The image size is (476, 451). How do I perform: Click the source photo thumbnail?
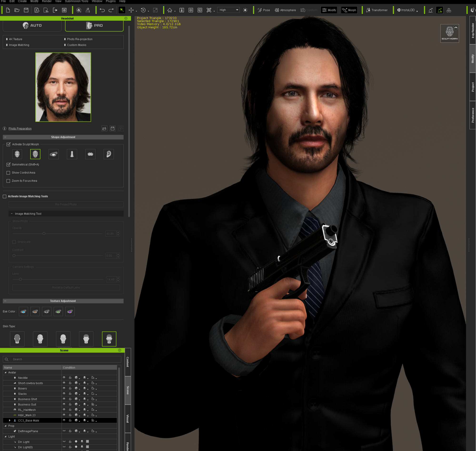(63, 87)
